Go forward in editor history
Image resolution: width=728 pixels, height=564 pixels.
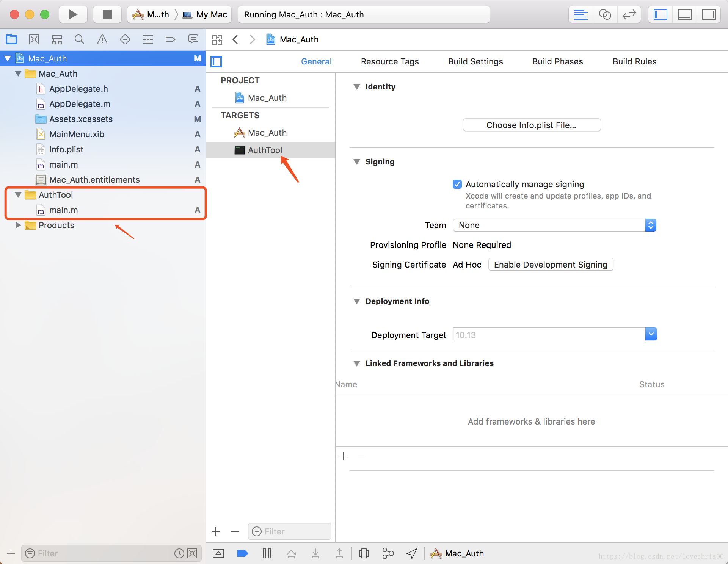(252, 39)
